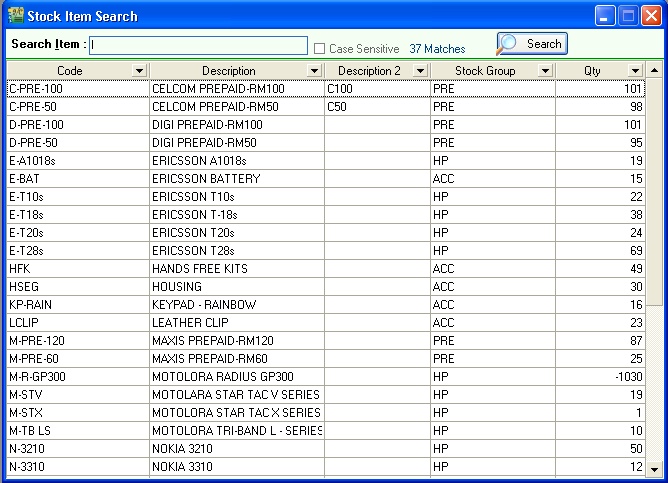Viewport: 668px width, 483px height.
Task: Select the HSEG code cell
Action: pos(78,287)
